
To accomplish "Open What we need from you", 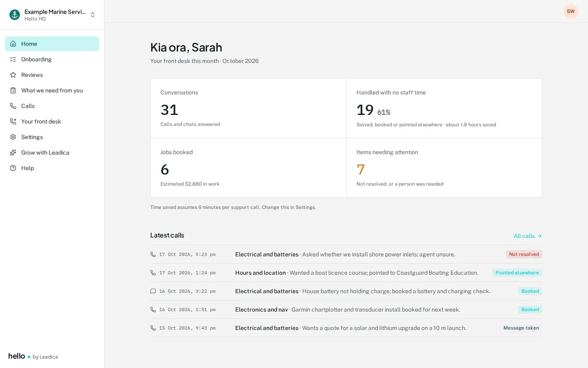I will (52, 90).
